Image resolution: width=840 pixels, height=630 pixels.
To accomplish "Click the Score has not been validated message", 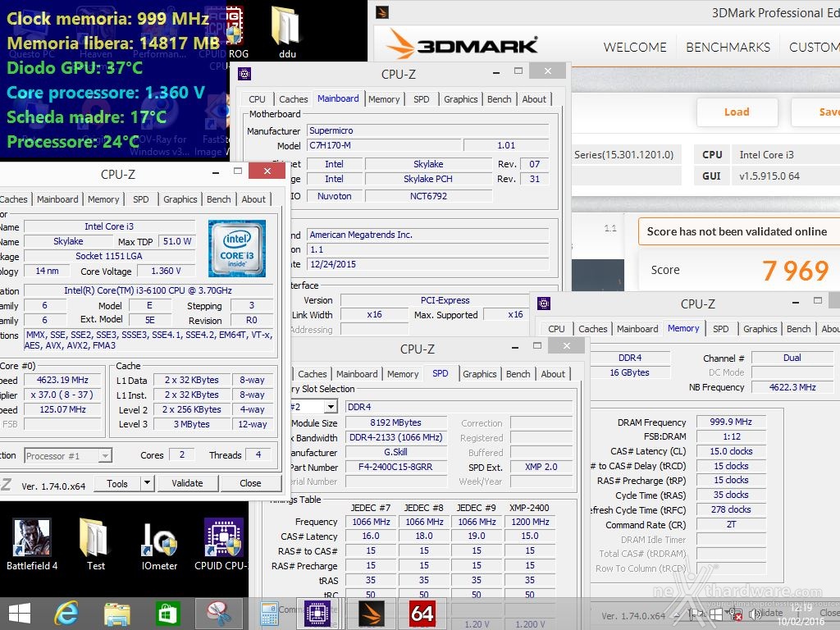I will (737, 231).
